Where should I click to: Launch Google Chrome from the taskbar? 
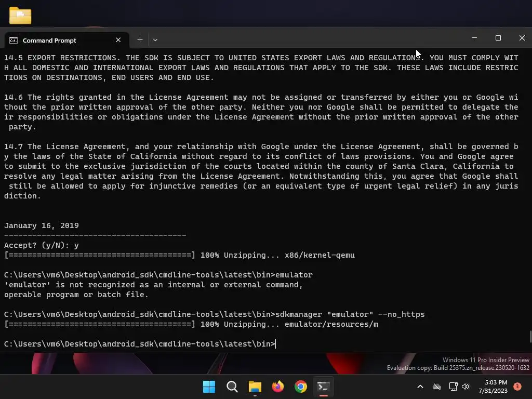[301, 387]
